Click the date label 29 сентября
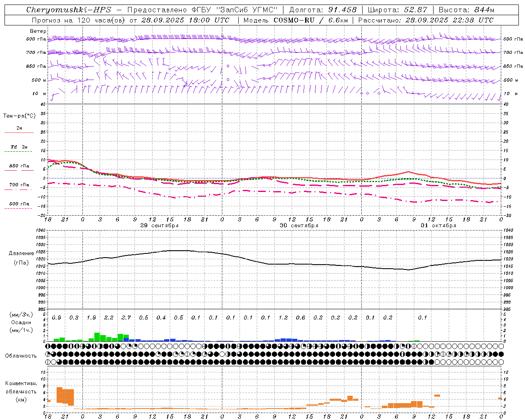This screenshot has width=525, height=420. click(x=159, y=226)
